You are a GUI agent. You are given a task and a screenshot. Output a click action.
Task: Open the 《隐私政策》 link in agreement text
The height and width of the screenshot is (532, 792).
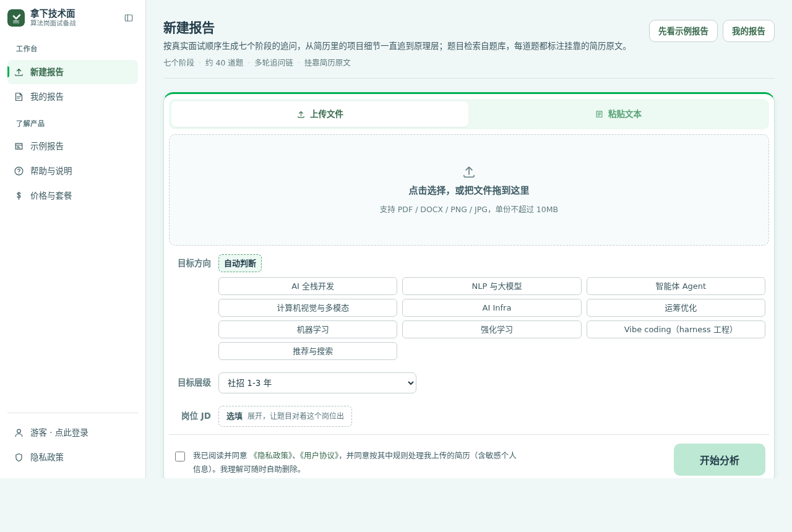(272, 455)
